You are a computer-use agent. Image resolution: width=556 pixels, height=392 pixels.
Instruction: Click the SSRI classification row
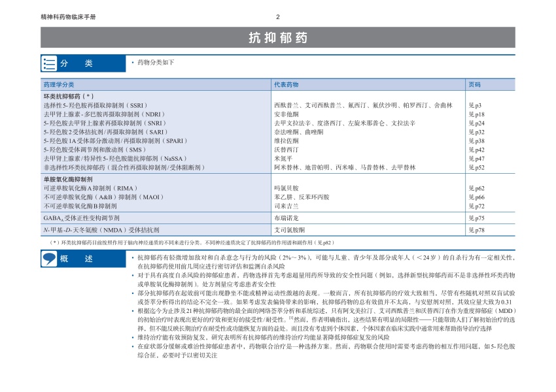coord(96,105)
